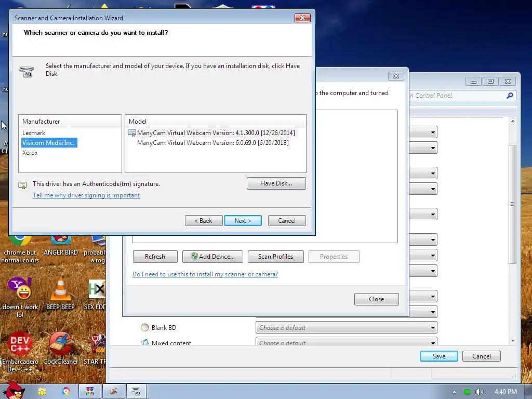
Task: Save the Control Panel AutoPlay settings
Action: [438, 356]
